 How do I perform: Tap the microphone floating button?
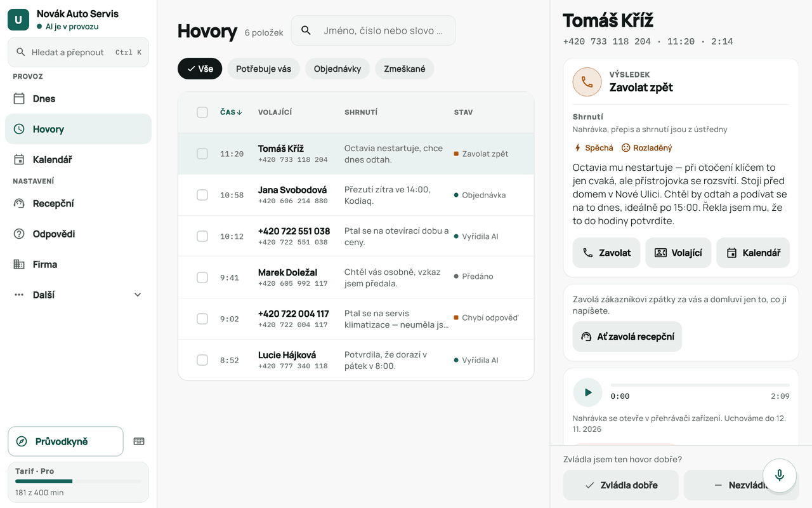pyautogui.click(x=780, y=476)
